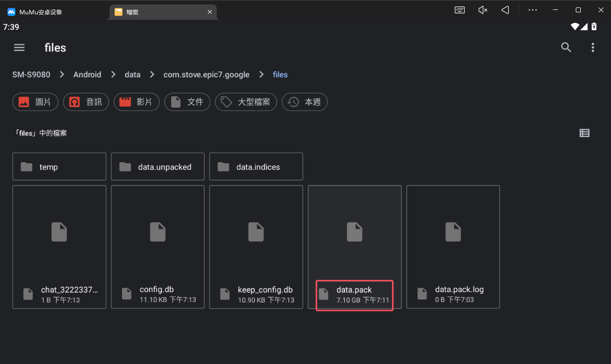Image resolution: width=611 pixels, height=364 pixels.
Task: Click the 11.10 KB size label
Action: click(153, 300)
